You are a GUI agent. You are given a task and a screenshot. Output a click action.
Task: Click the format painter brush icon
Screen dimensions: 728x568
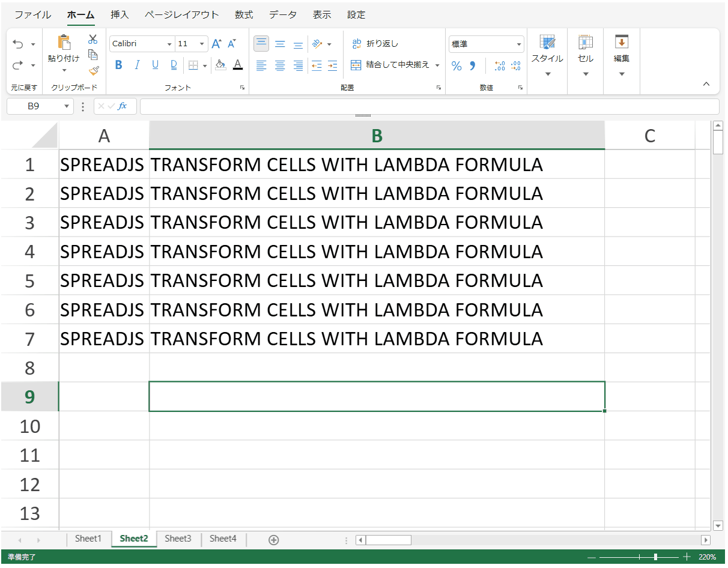(93, 71)
